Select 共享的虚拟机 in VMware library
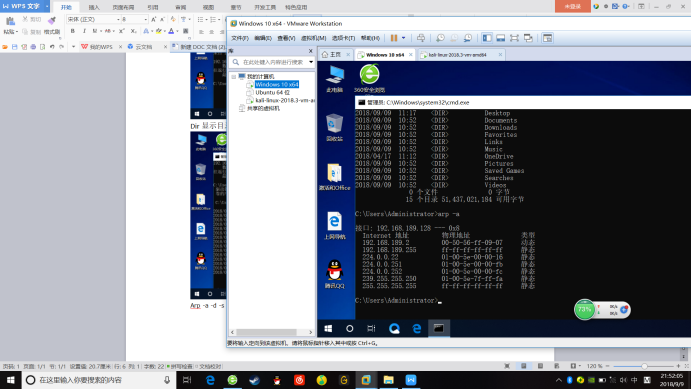The width and height of the screenshot is (692, 389). click(263, 109)
